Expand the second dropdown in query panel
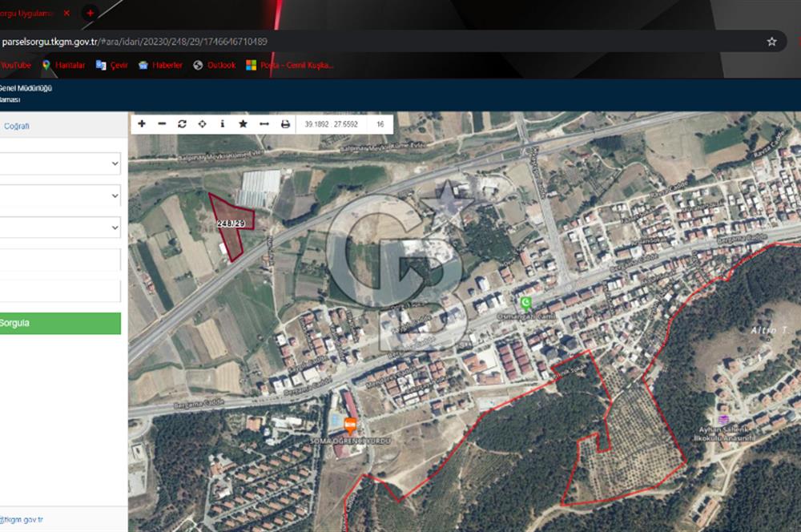This screenshot has width=801, height=532. [60, 195]
